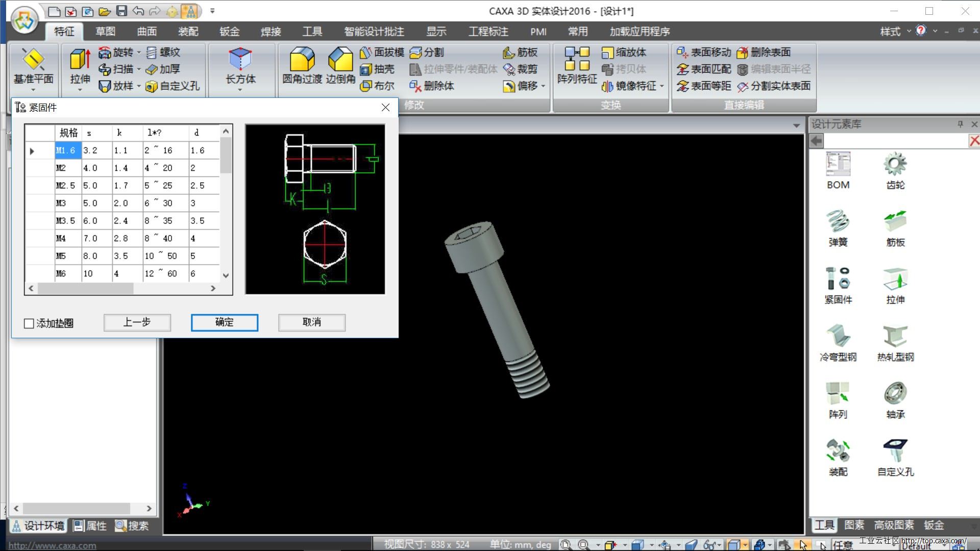The image size is (980, 551).
Task: Apply the 加厚 thicken tool
Action: coord(163,69)
